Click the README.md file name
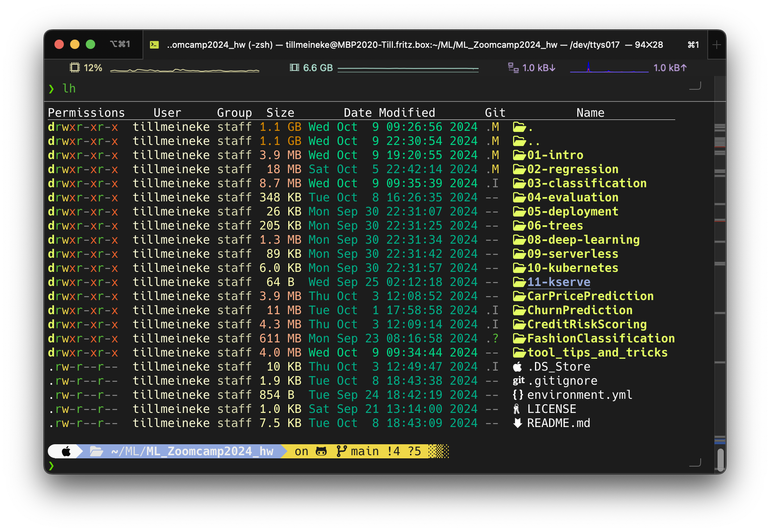The image size is (770, 532). point(559,423)
